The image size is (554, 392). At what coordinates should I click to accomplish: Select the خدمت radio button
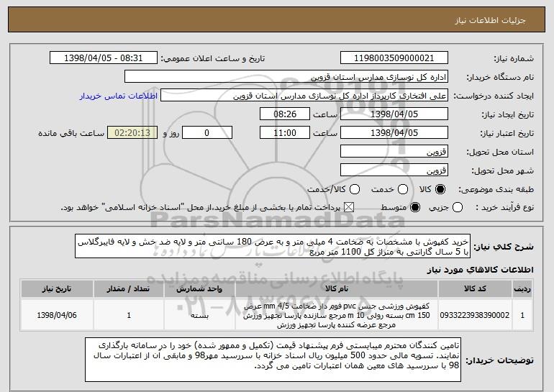point(403,190)
